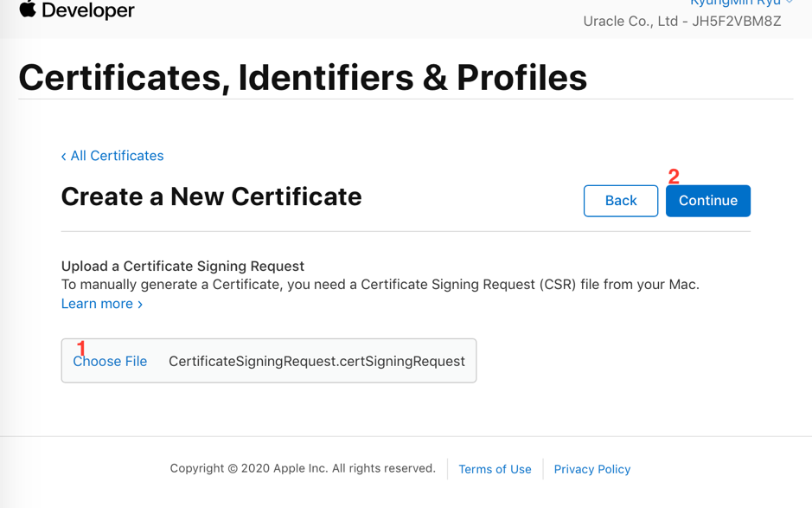Click the Upload a Certificate Signing Request heading
The height and width of the screenshot is (508, 812).
click(x=182, y=266)
